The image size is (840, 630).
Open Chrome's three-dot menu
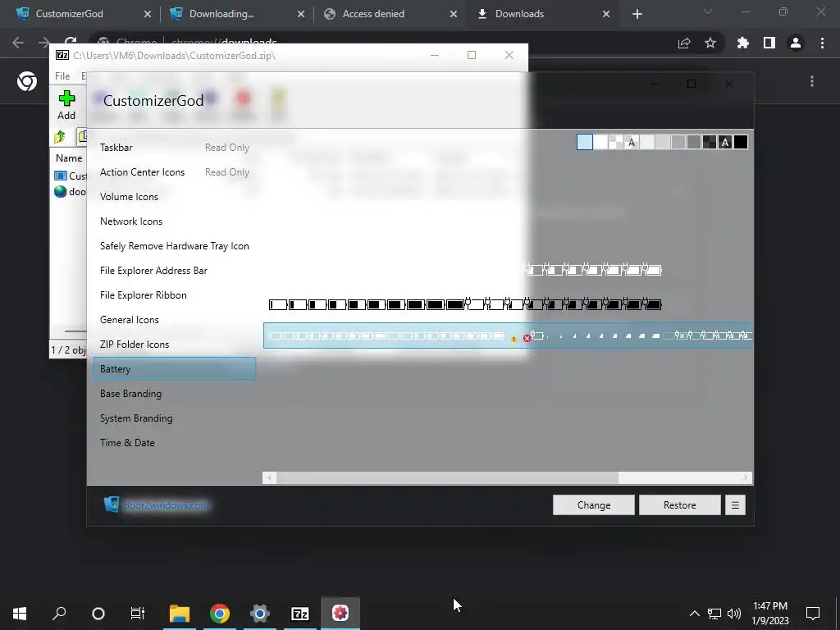(x=822, y=43)
